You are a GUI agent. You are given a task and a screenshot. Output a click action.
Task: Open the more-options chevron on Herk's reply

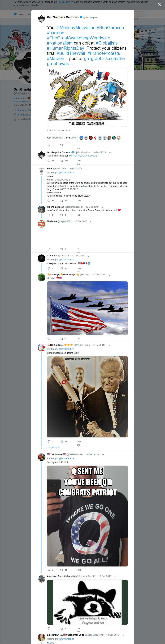pos(86,169)
